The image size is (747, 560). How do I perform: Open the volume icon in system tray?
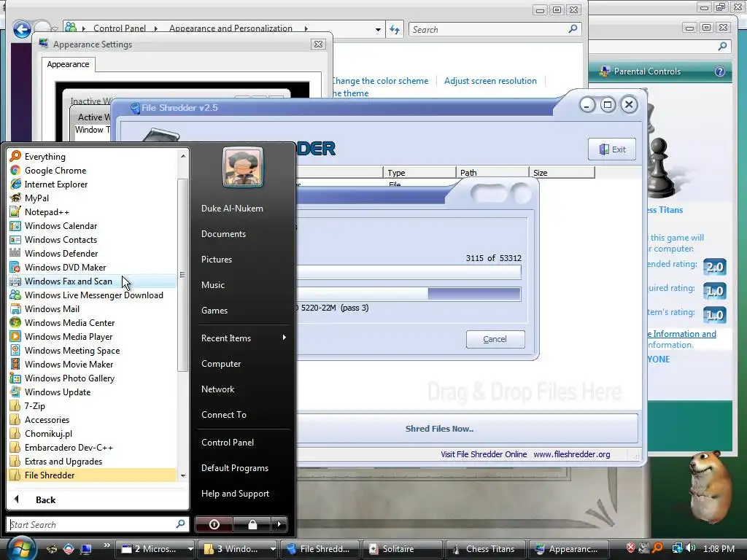click(690, 548)
